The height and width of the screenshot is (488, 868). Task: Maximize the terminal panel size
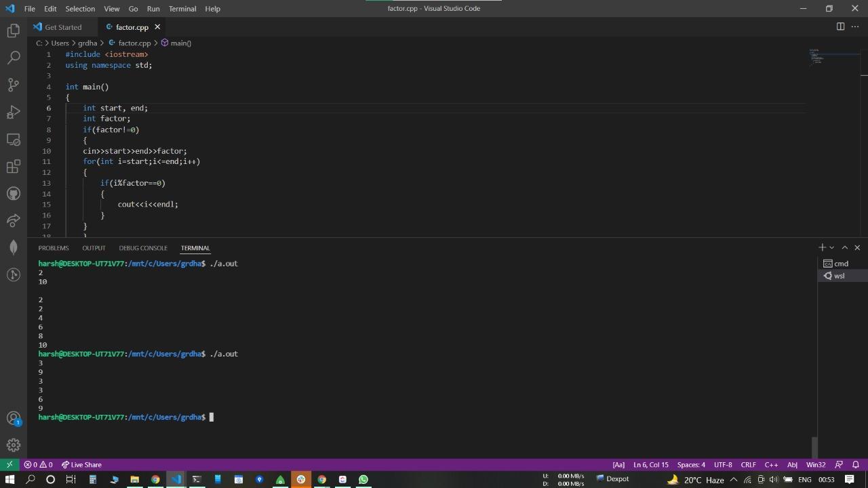click(x=845, y=247)
